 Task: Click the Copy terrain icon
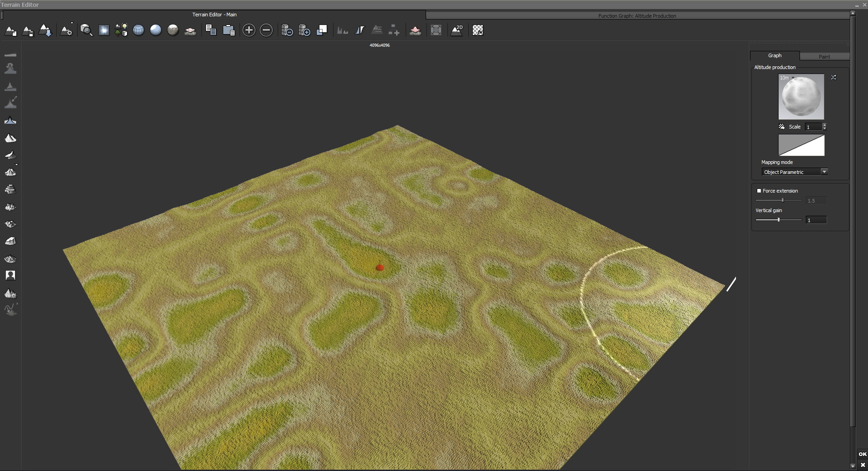pos(211,30)
